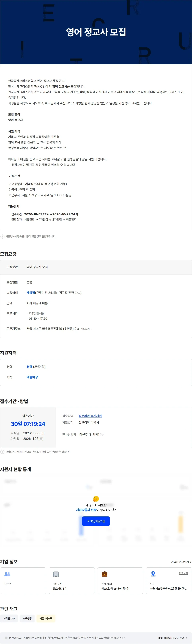192x644 pixels.
Task: Click 시작일 2026.10.08(목) date
Action: tap(34, 433)
